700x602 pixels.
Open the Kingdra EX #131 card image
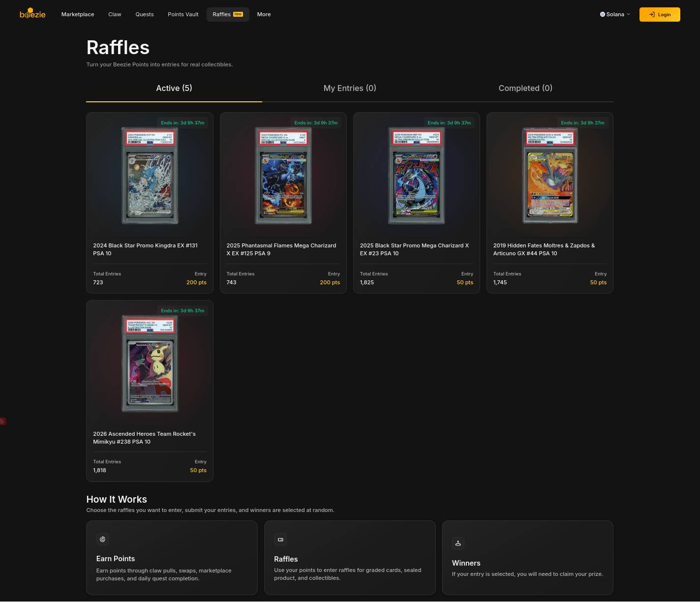click(x=150, y=176)
